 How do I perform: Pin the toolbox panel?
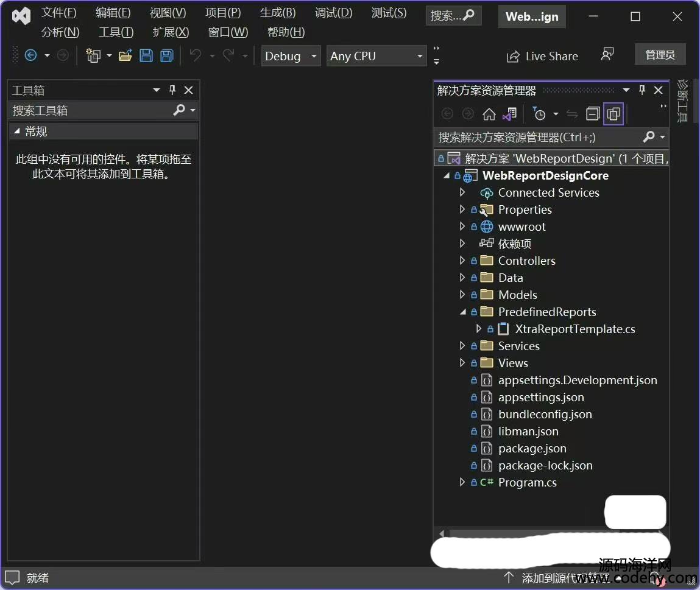pos(172,90)
